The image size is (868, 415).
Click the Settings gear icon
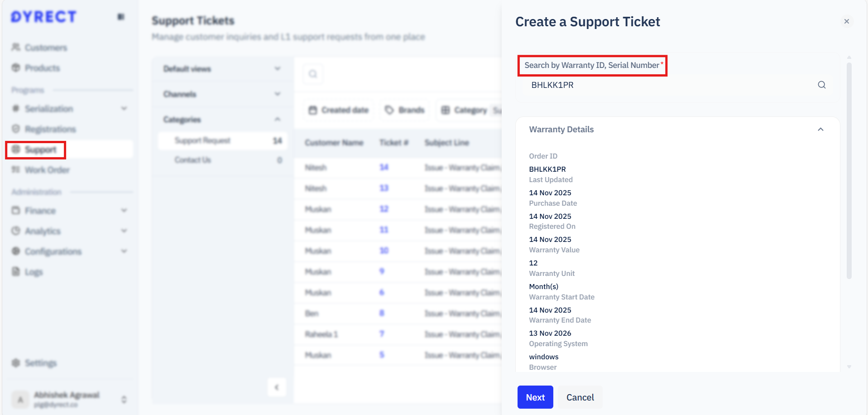point(16,363)
